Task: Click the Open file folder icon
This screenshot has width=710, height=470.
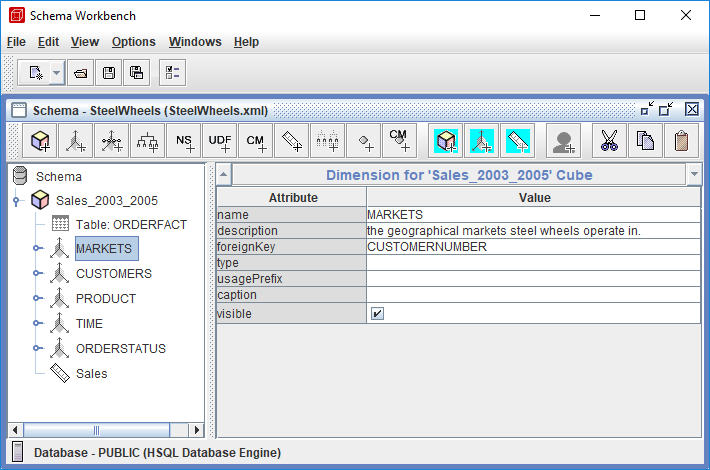Action: (x=81, y=73)
